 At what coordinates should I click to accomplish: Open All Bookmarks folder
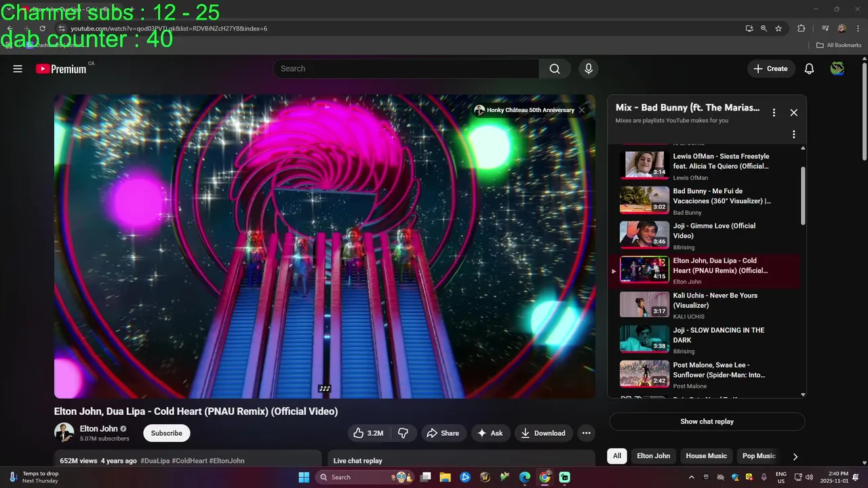839,45
